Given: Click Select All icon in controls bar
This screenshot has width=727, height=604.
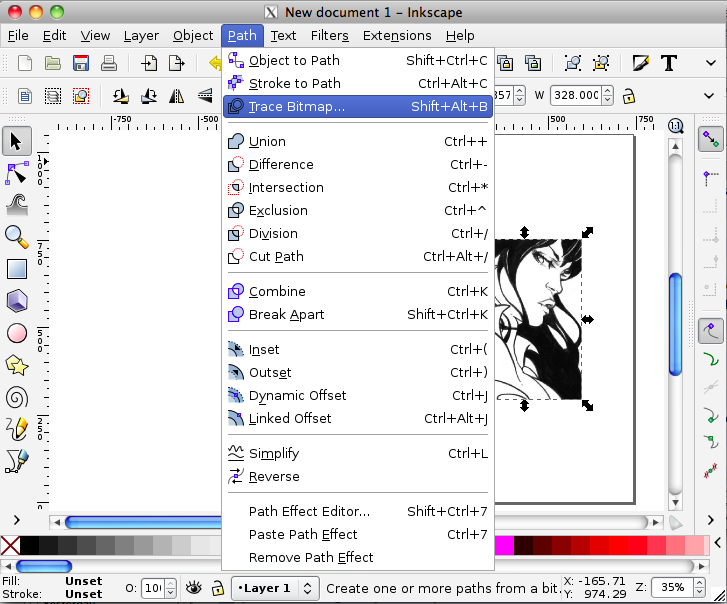Looking at the screenshot, I should [x=25, y=96].
